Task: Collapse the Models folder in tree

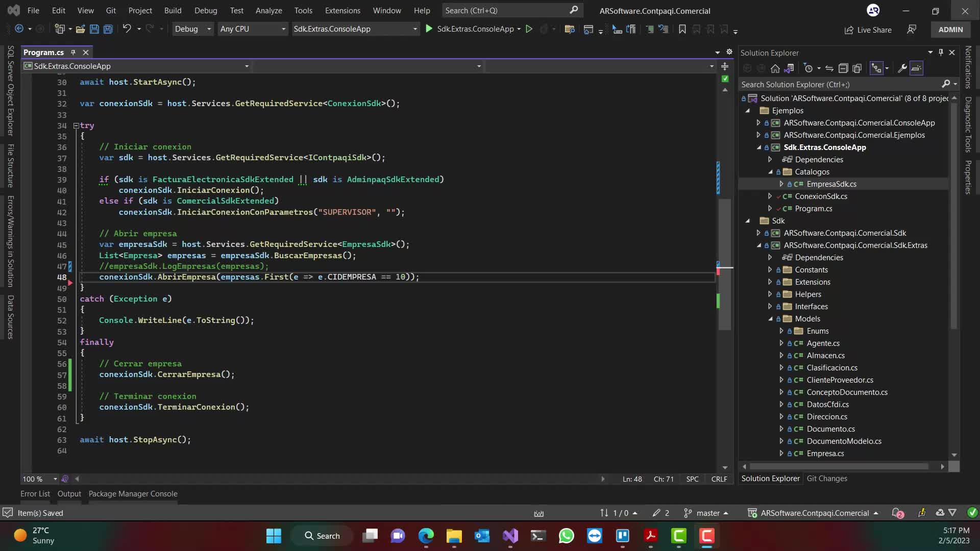Action: pos(771,319)
